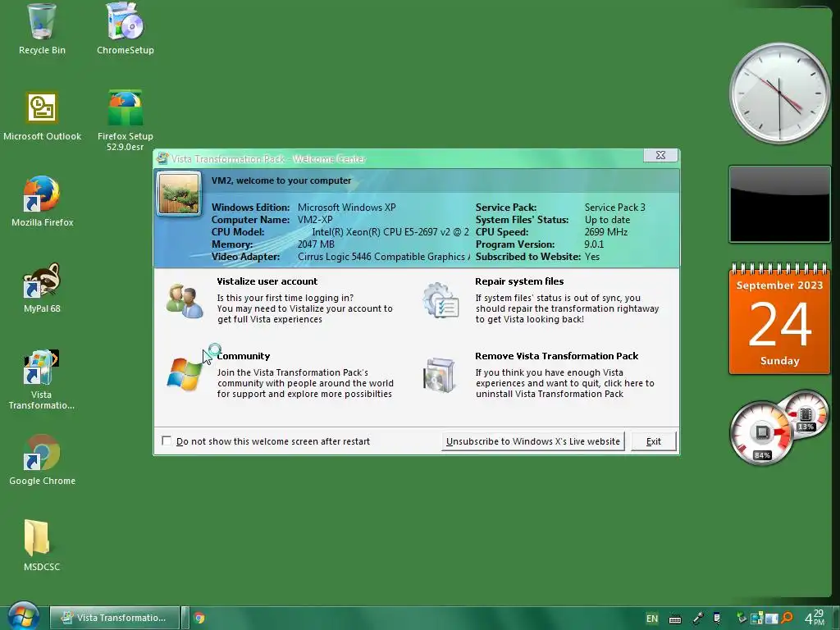The width and height of the screenshot is (840, 630).
Task: Select the MSDCSC folder icon
Action: point(38,538)
